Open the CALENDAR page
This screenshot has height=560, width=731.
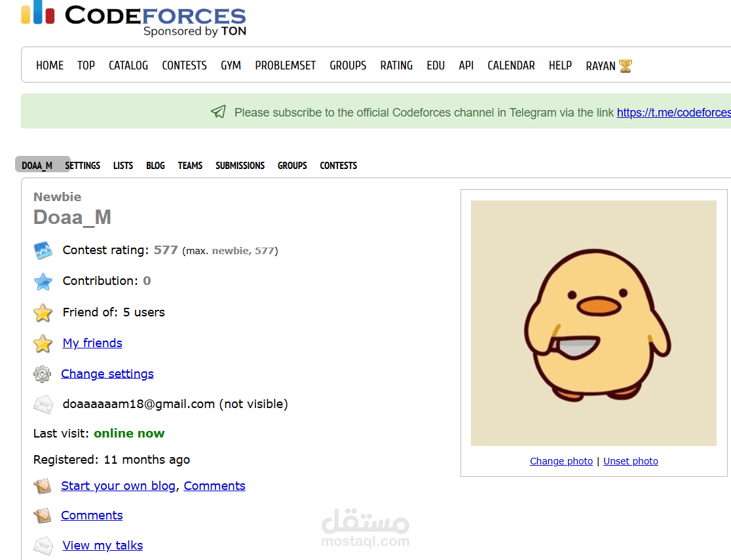tap(511, 65)
